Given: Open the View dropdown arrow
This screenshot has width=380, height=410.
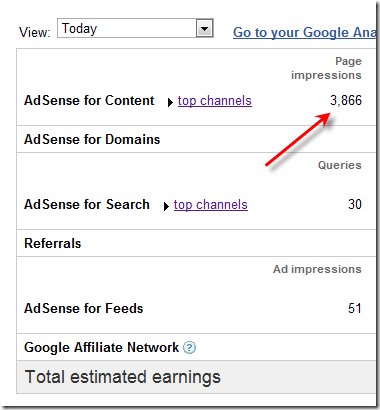Looking at the screenshot, I should coord(204,29).
